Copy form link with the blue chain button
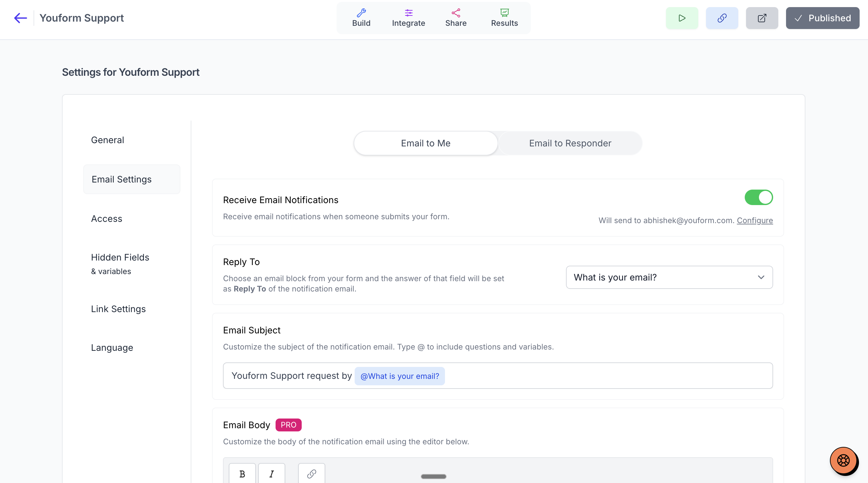868x483 pixels. point(722,18)
